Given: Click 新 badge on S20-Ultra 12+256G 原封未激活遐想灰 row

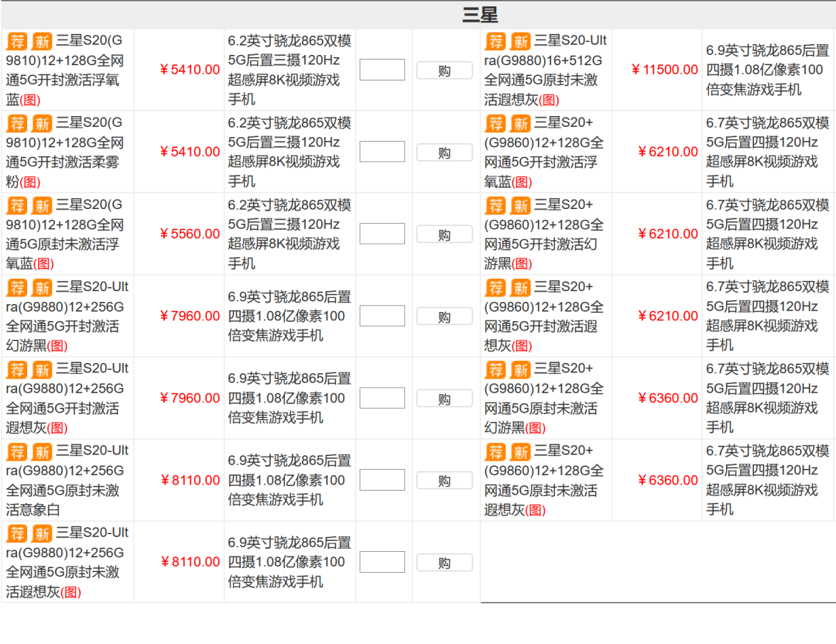Looking at the screenshot, I should (42, 533).
